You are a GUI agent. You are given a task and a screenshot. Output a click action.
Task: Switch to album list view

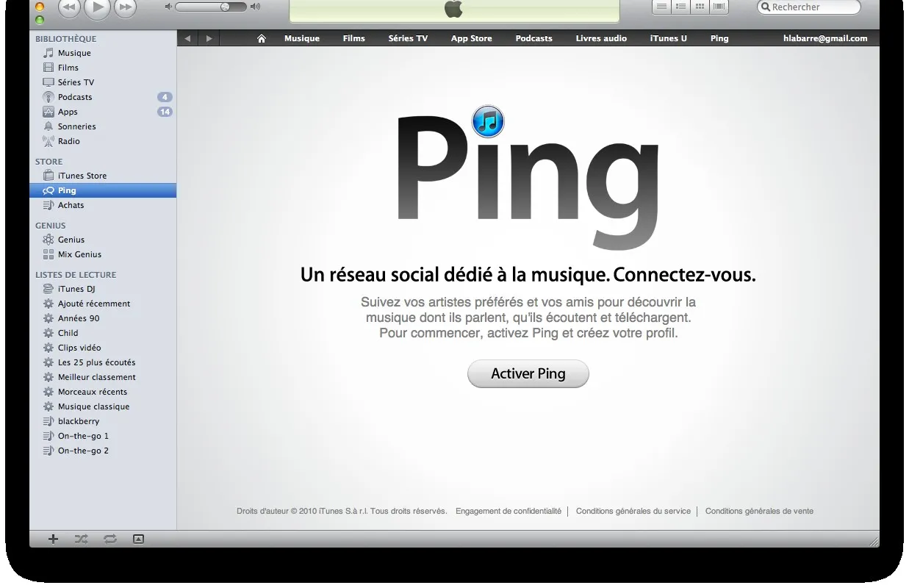pos(681,7)
